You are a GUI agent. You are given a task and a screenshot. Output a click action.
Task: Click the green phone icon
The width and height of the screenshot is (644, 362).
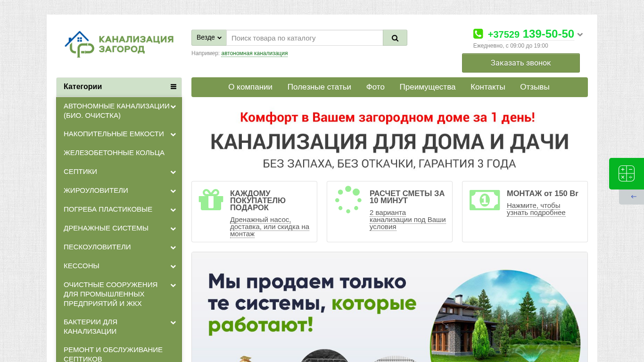pos(478,34)
